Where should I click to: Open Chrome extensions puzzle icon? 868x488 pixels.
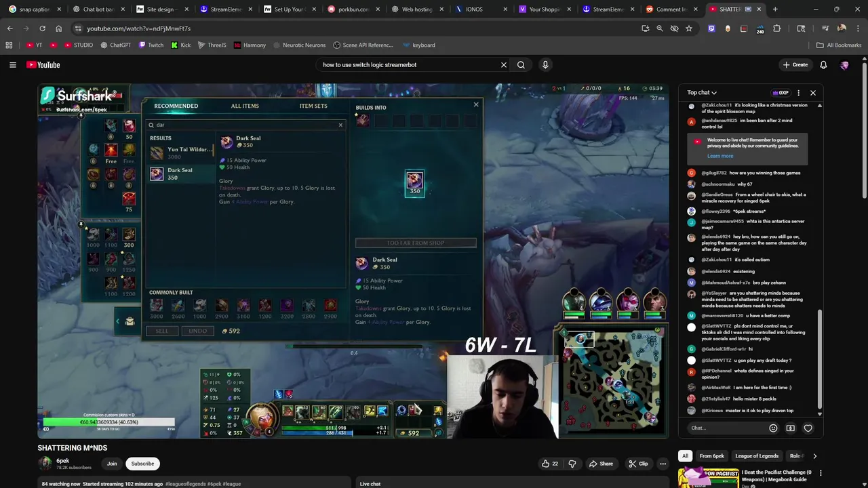pos(777,28)
